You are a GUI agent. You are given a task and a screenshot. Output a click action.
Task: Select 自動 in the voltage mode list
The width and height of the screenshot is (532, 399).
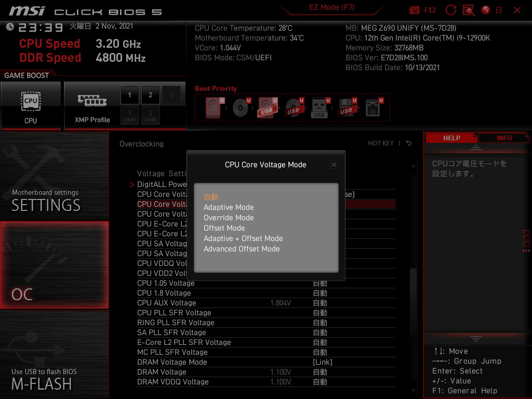pos(211,197)
